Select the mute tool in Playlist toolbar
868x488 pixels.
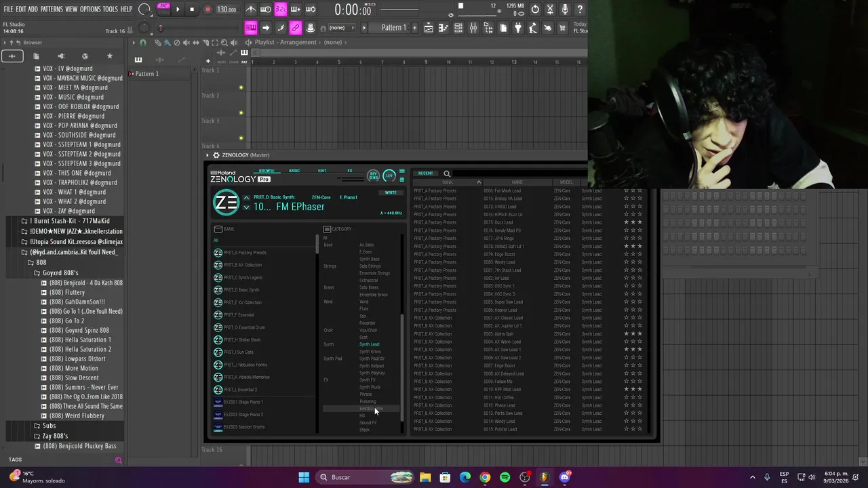186,43
